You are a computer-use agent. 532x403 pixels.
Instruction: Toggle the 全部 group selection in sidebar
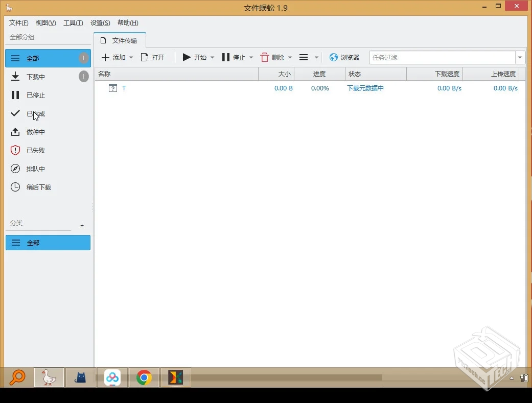click(x=34, y=58)
